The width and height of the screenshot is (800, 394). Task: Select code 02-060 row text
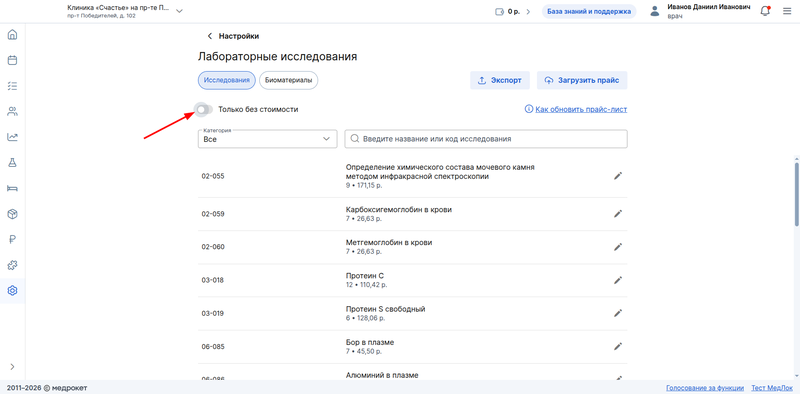tap(213, 247)
